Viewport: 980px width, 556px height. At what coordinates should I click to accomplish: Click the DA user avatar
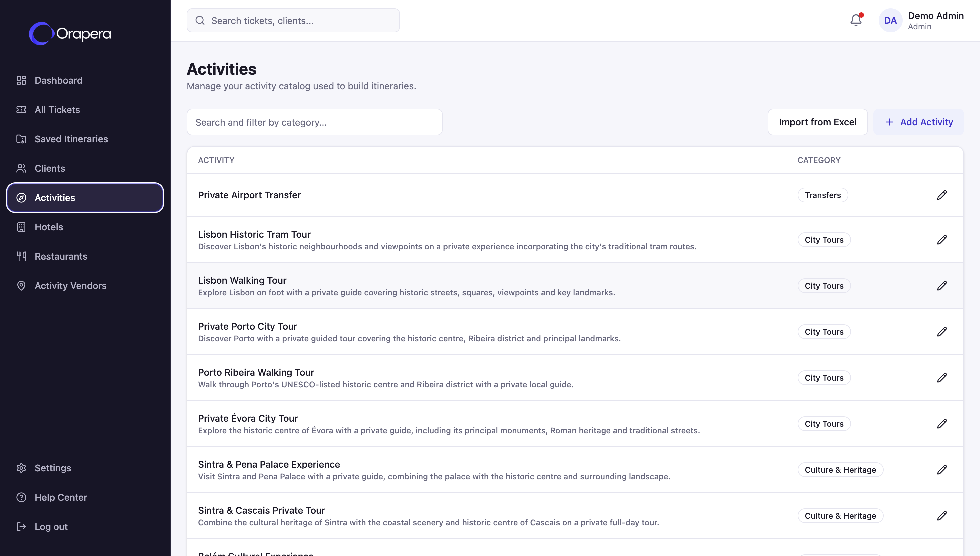pos(890,21)
